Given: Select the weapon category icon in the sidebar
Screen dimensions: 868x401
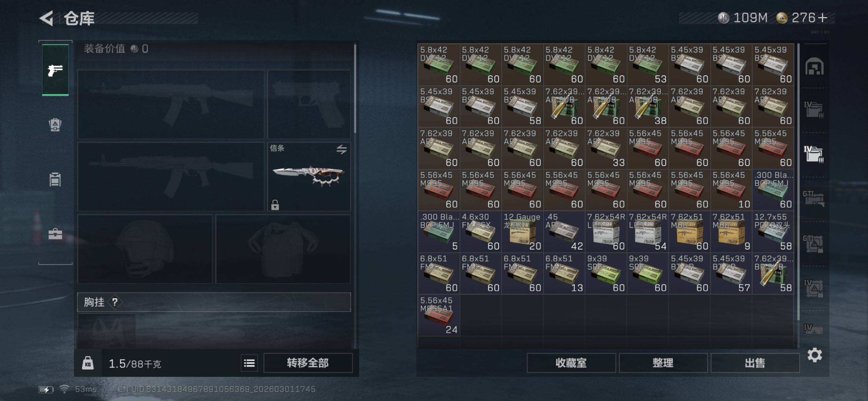Looking at the screenshot, I should point(55,70).
